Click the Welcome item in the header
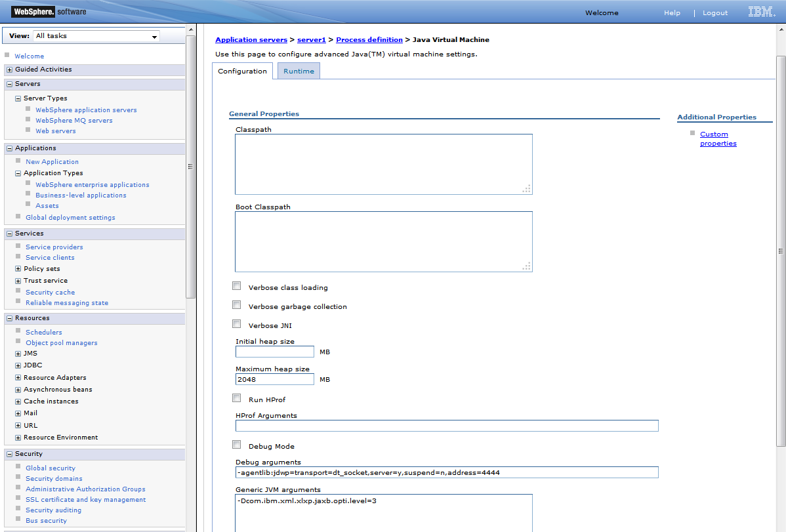 click(x=602, y=13)
